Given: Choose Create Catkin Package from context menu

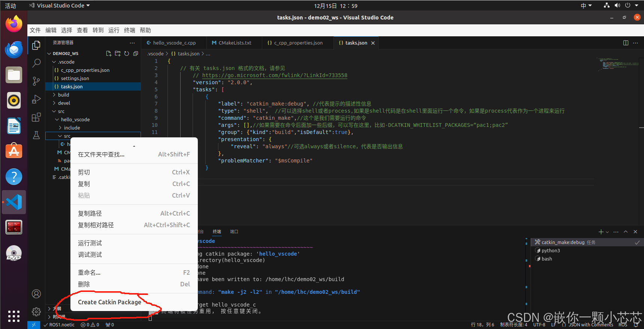Looking at the screenshot, I should click(134, 302).
